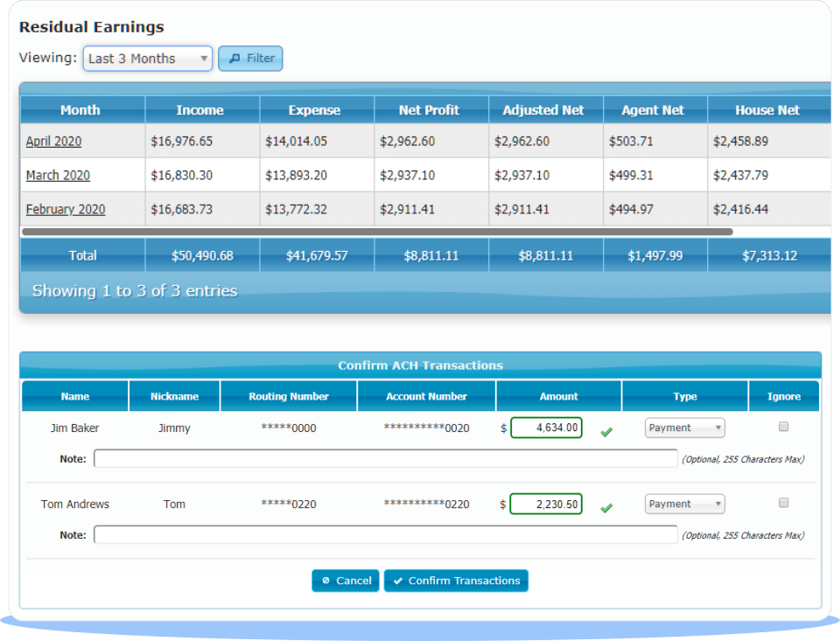
Task: Click the green checkmark beside 2,230.50
Action: pos(606,508)
